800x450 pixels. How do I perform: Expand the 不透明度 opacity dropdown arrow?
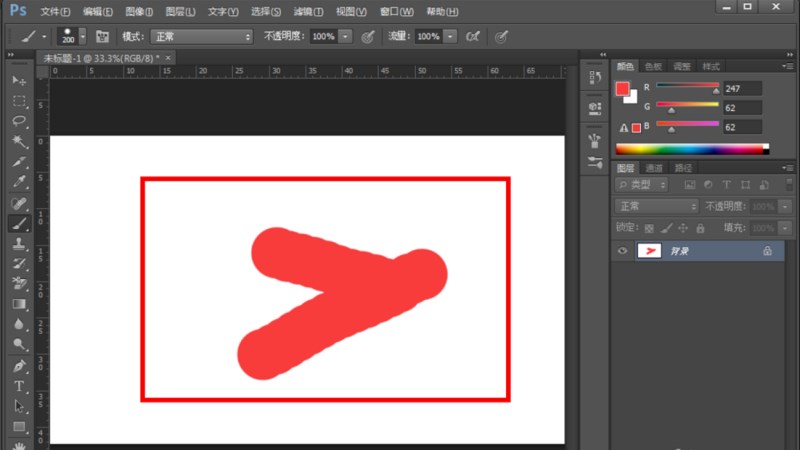[x=346, y=36]
